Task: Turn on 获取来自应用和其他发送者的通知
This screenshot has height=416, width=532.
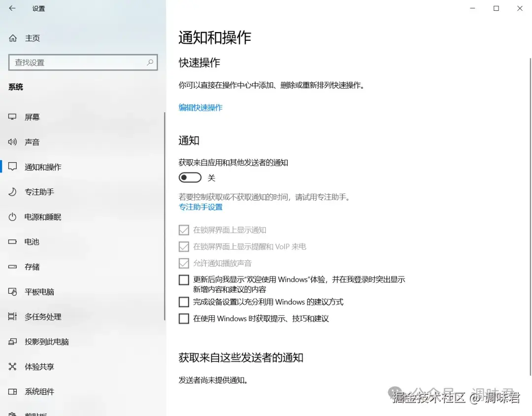Action: [190, 177]
